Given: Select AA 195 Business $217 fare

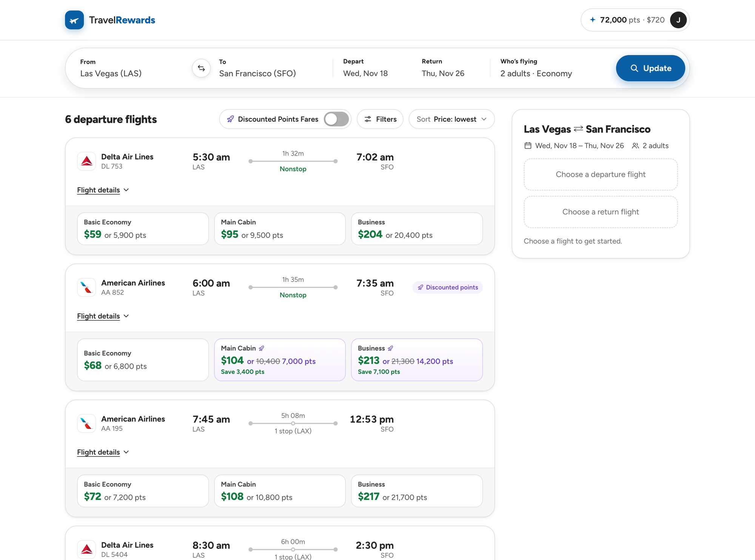Looking at the screenshot, I should pyautogui.click(x=417, y=491).
